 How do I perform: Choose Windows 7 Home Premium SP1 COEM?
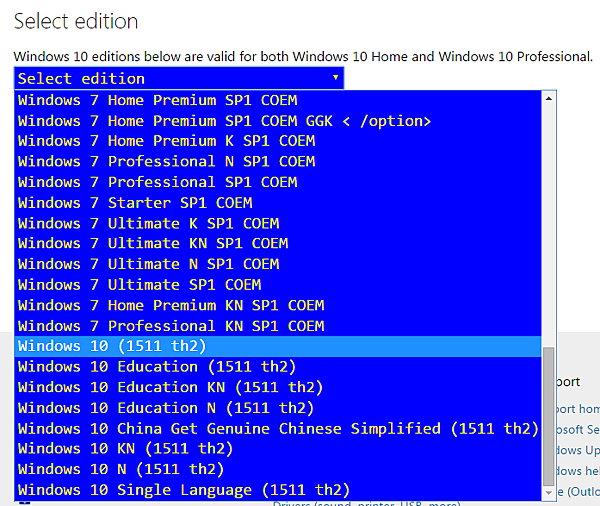point(278,100)
